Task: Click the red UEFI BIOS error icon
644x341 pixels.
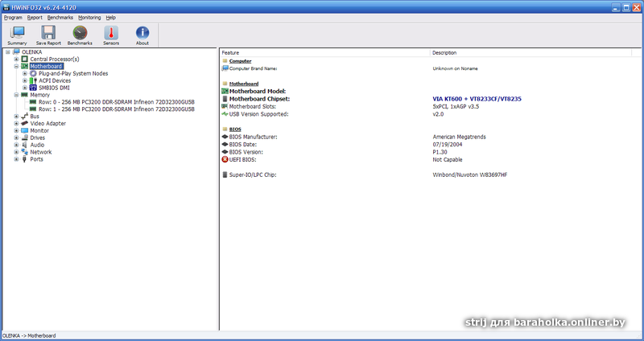Action: [225, 159]
